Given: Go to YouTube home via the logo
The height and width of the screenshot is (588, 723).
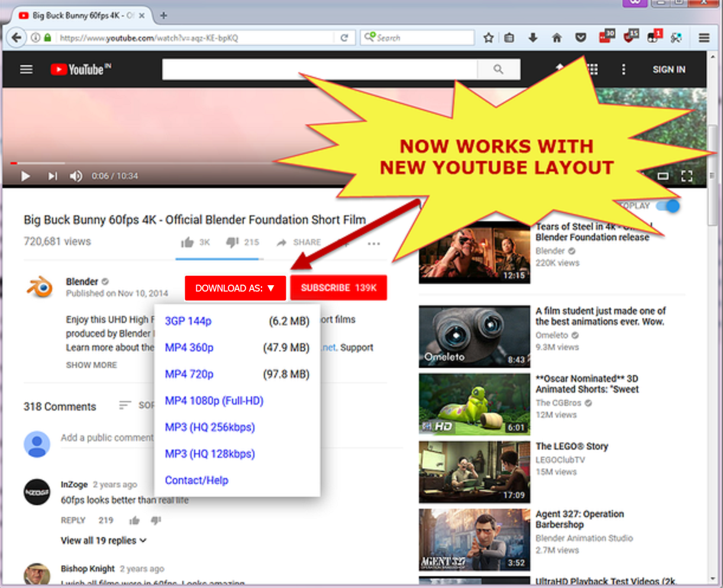Looking at the screenshot, I should pos(80,69).
